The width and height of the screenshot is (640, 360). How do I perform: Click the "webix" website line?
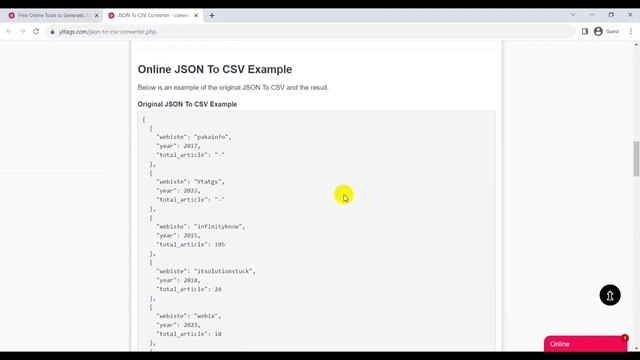tap(189, 316)
